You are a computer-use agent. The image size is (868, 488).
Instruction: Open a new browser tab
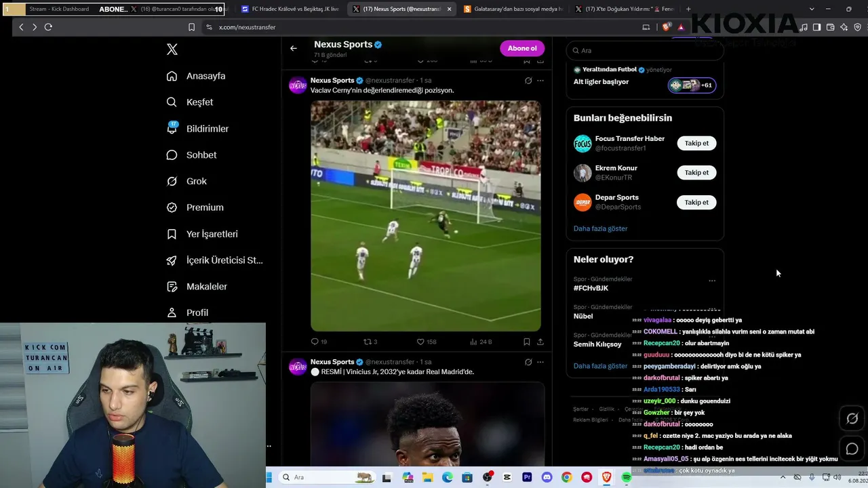coord(688,9)
